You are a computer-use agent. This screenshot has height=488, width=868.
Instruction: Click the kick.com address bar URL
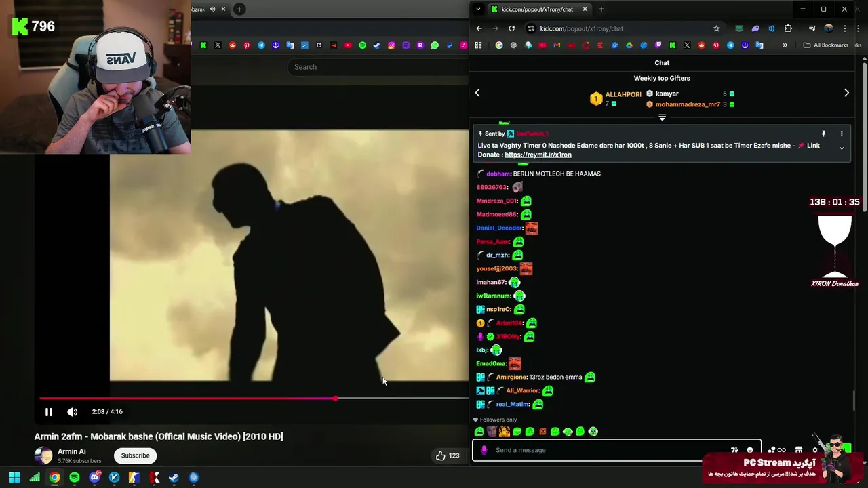coord(582,28)
